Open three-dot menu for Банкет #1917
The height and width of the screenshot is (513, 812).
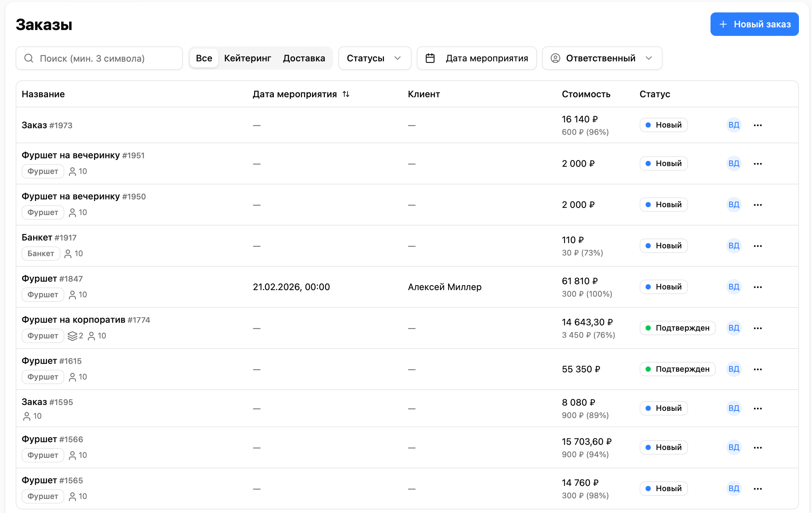757,246
